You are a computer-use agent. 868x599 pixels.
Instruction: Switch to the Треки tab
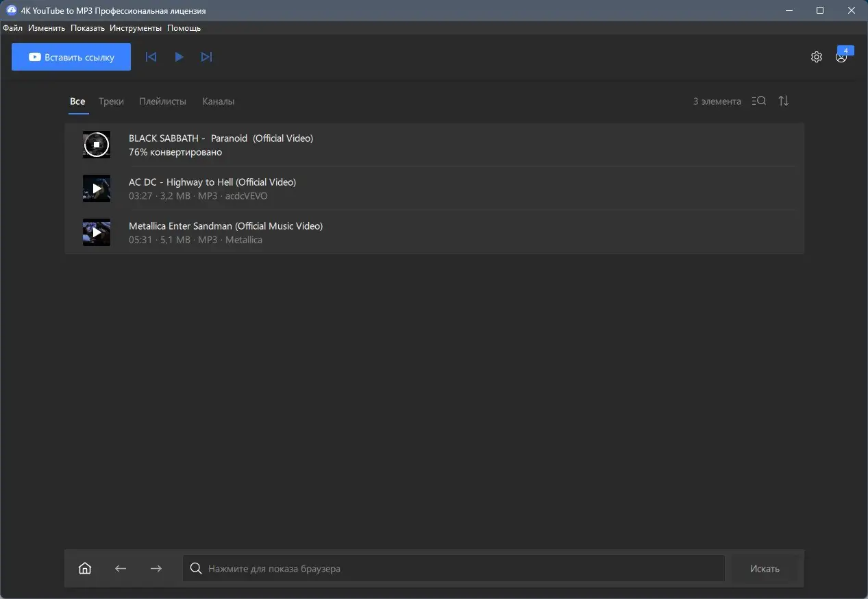point(111,101)
